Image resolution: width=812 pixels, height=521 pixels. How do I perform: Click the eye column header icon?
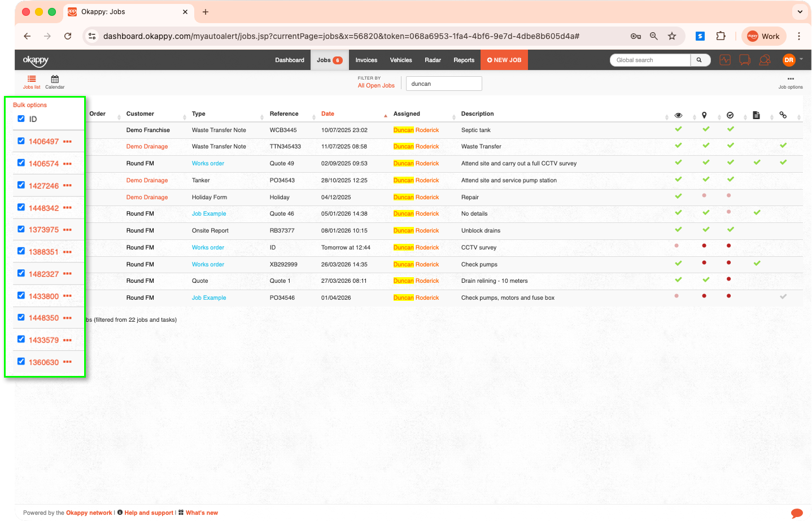(679, 115)
